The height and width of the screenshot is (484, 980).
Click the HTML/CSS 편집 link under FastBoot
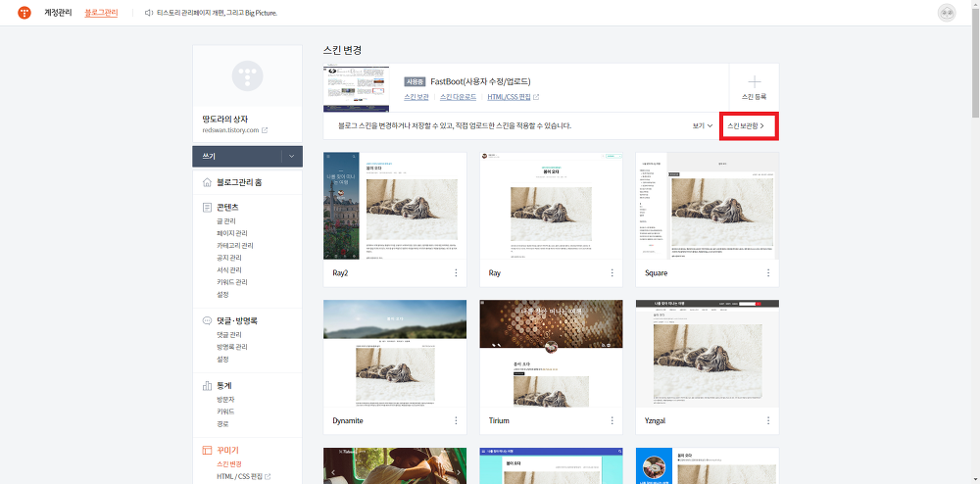pos(510,97)
